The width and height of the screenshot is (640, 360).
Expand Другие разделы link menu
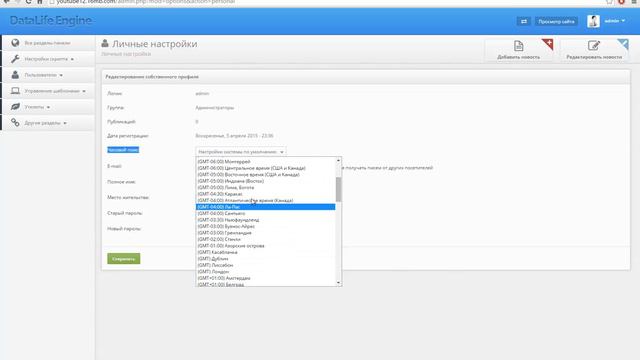click(x=48, y=123)
